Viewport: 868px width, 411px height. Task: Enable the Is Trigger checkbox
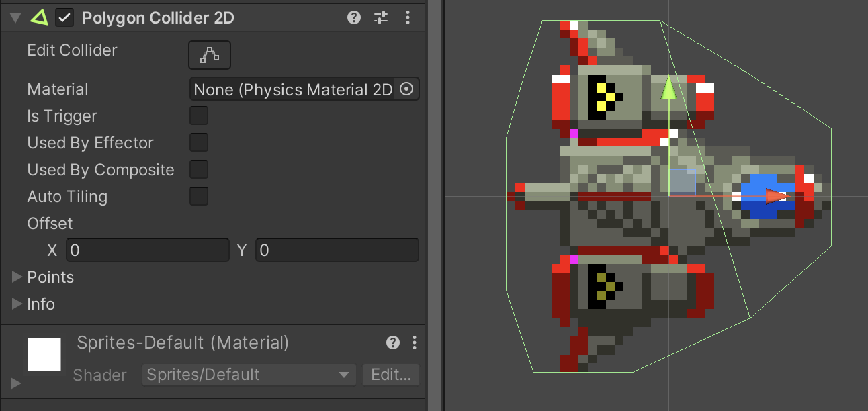(199, 116)
